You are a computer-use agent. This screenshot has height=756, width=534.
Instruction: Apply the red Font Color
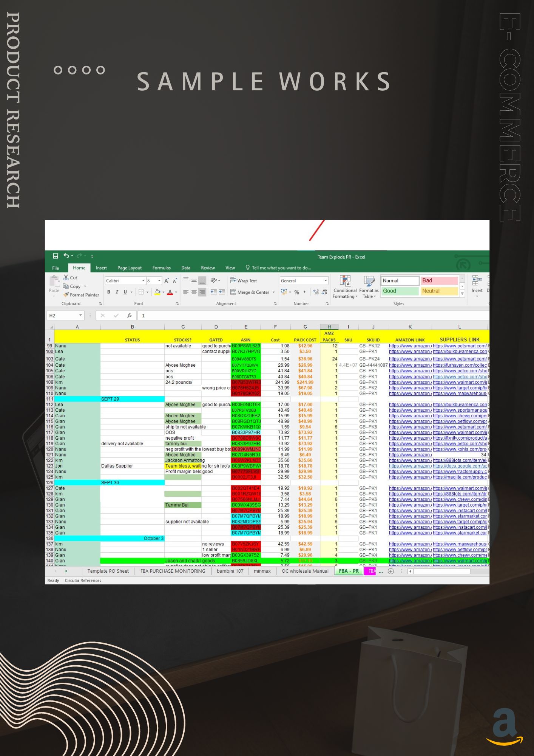170,292
